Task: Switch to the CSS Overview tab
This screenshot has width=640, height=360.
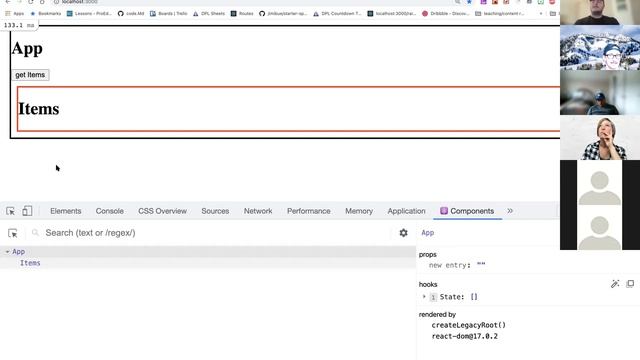Action: pyautogui.click(x=162, y=211)
